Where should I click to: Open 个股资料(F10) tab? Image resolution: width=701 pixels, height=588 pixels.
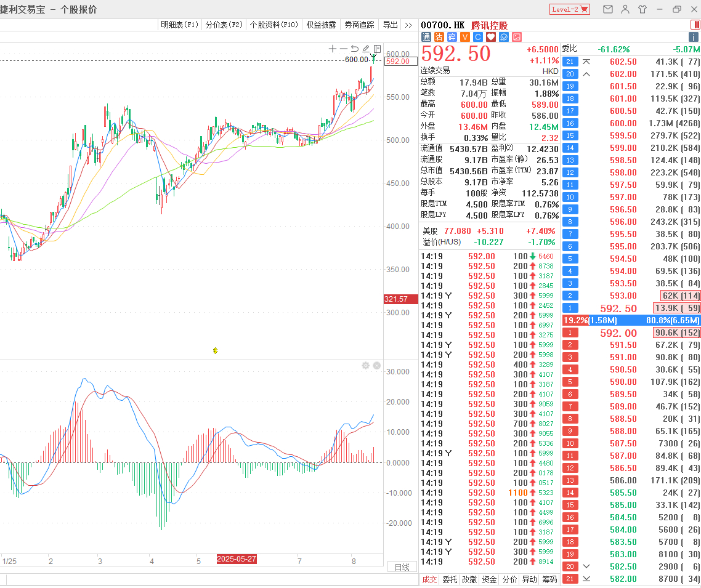tap(274, 25)
